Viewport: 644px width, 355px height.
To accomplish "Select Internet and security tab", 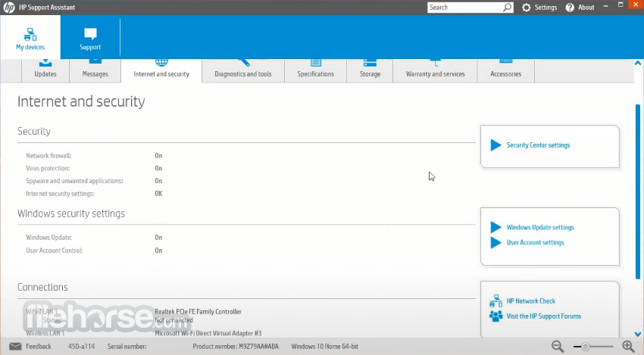I will (x=161, y=70).
